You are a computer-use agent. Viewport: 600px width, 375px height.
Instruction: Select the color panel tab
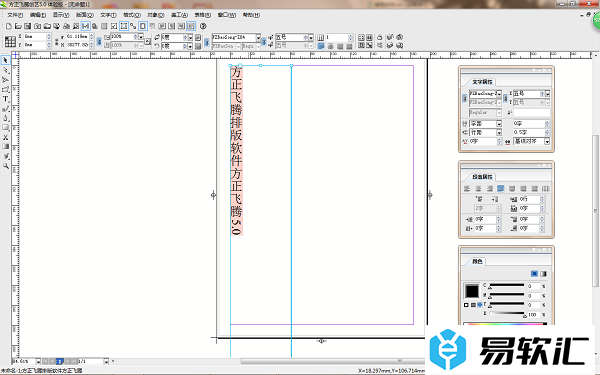pyautogui.click(x=477, y=261)
